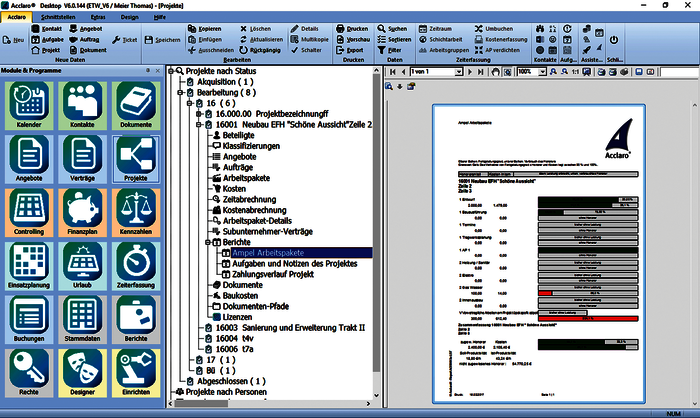Click the Ticket button
700x418 pixels.
coord(125,40)
